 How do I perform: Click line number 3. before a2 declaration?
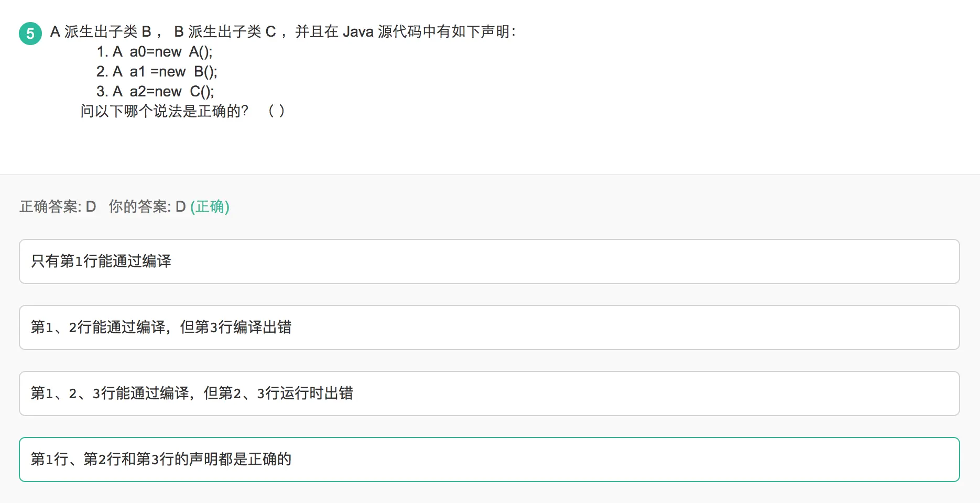pos(102,92)
